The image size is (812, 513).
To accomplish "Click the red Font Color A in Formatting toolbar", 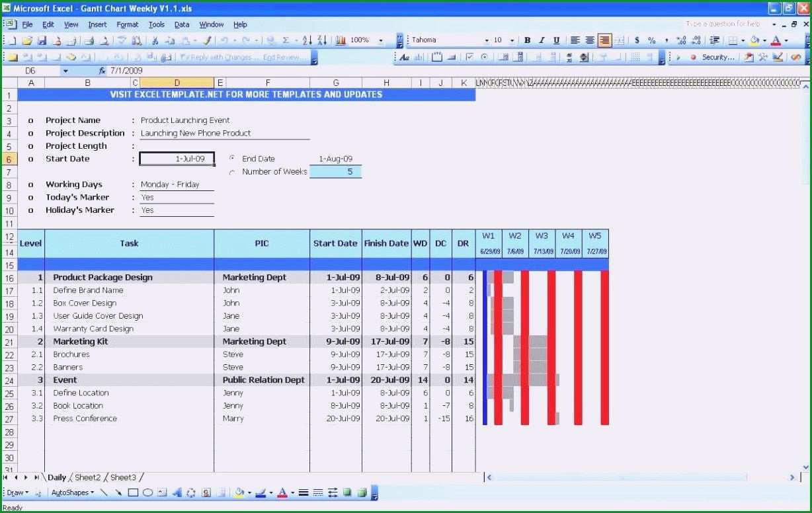I will coord(776,40).
